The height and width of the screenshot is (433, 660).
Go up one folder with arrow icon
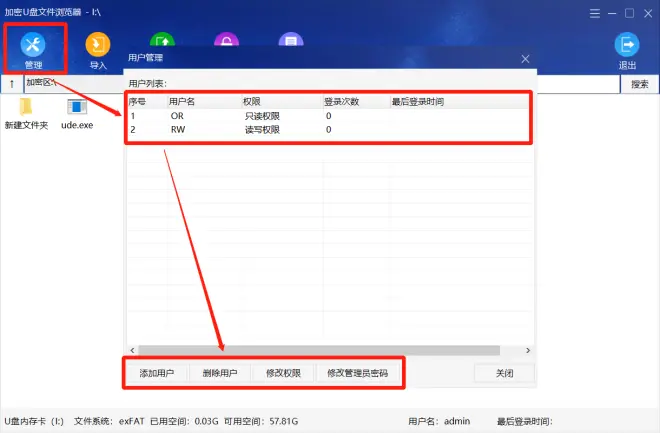click(x=12, y=84)
